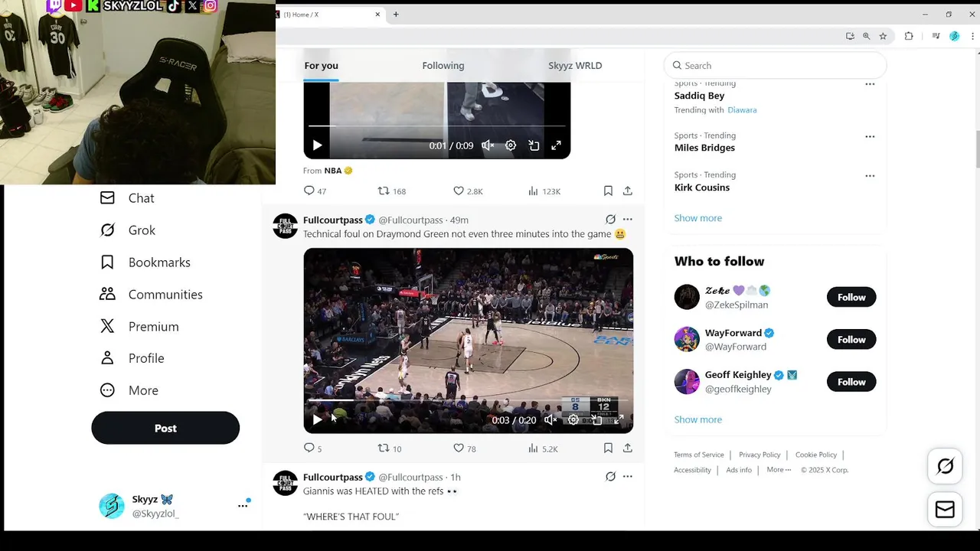Image resolution: width=980 pixels, height=551 pixels.
Task: Unmute the NBA video at the top
Action: click(488, 145)
